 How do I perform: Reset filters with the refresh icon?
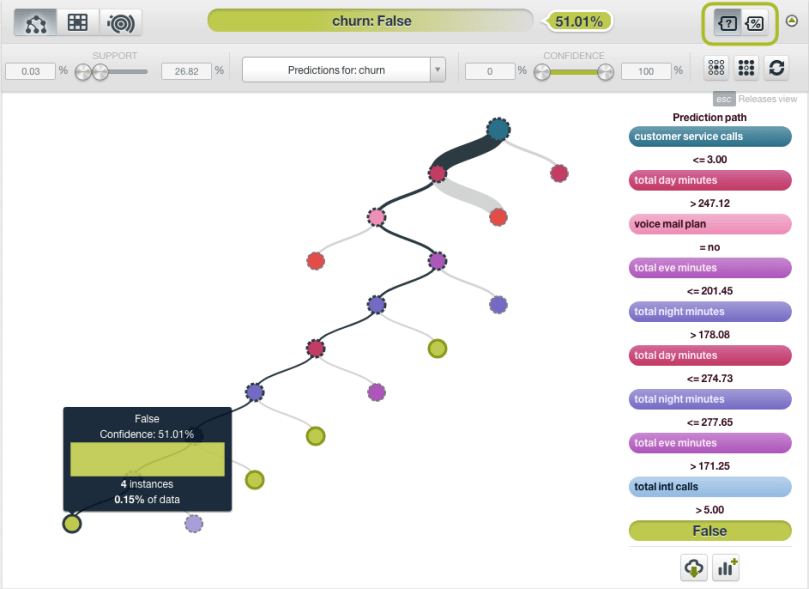point(776,68)
